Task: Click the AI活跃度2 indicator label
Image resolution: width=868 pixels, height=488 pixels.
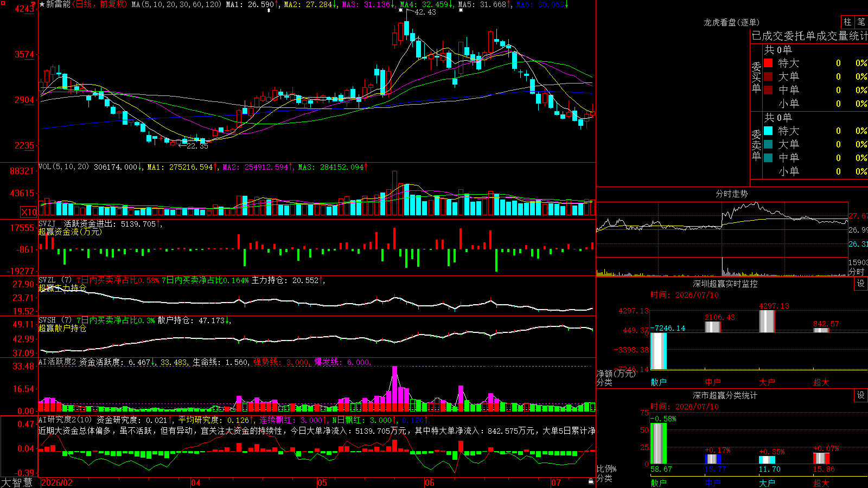Action: coord(57,362)
